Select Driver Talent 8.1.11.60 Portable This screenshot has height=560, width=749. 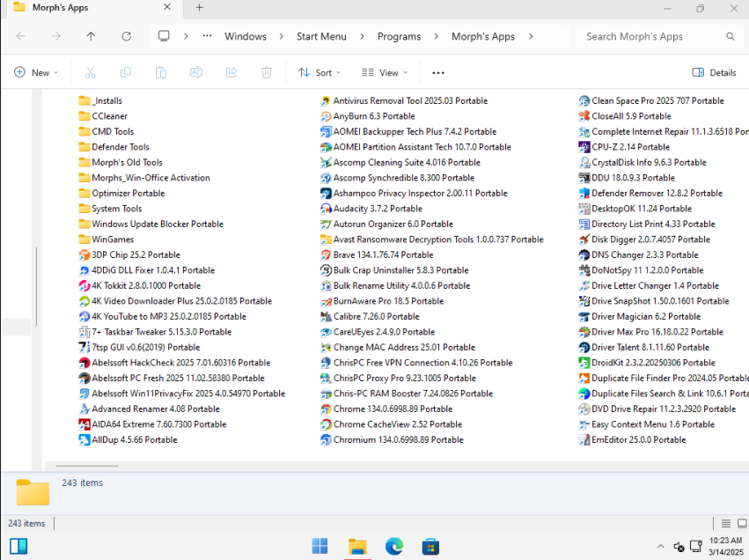[x=644, y=348]
